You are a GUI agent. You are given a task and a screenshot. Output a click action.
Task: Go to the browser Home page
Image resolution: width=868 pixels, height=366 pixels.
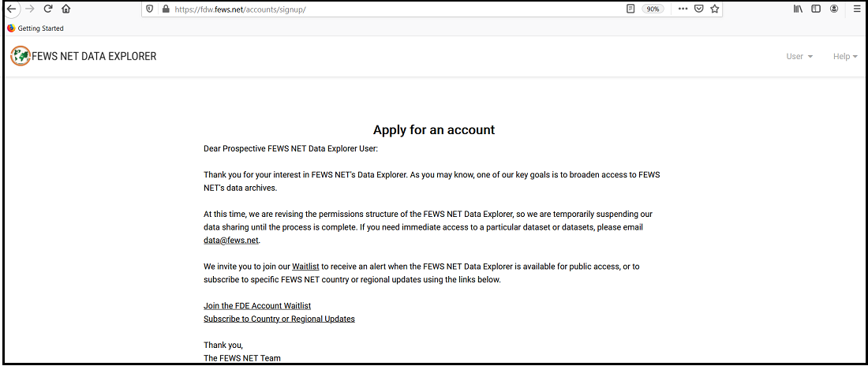tap(66, 9)
